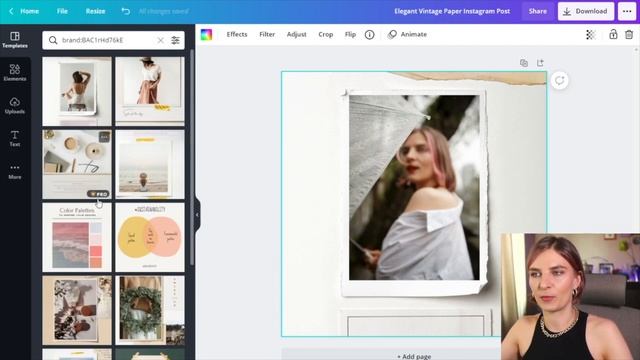
Task: Select the Crop tool
Action: 326,34
